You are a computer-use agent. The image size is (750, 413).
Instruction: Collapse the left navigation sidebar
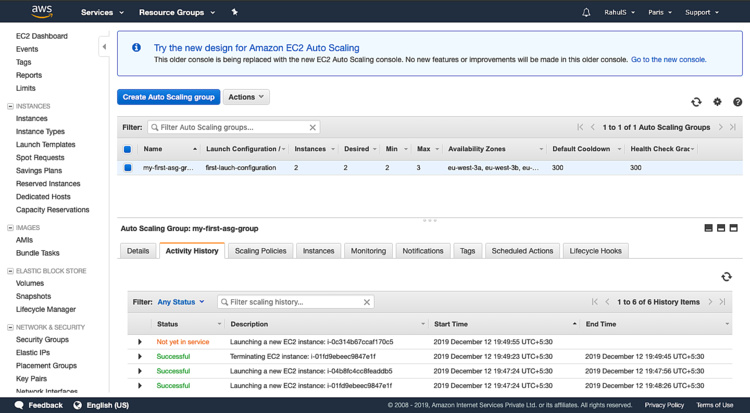pyautogui.click(x=104, y=47)
